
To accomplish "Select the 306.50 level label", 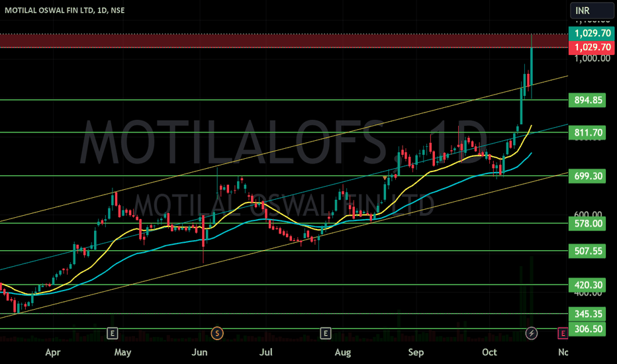I will (x=587, y=329).
